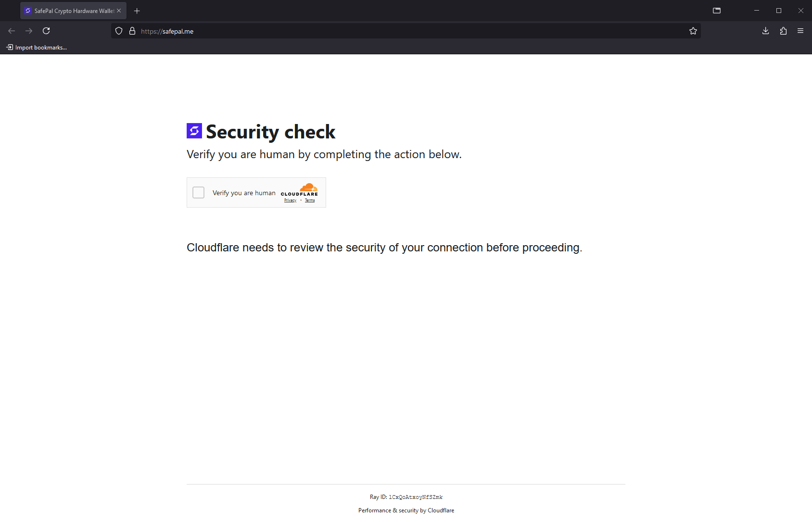812x522 pixels.
Task: Click Import bookmarks in the bookmarks bar
Action: point(37,47)
